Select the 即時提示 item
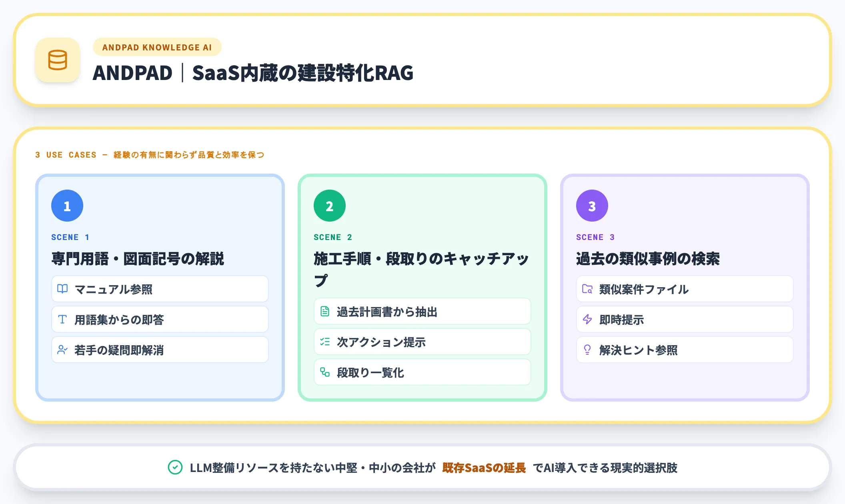Viewport: 845px width, 504px height. (685, 319)
